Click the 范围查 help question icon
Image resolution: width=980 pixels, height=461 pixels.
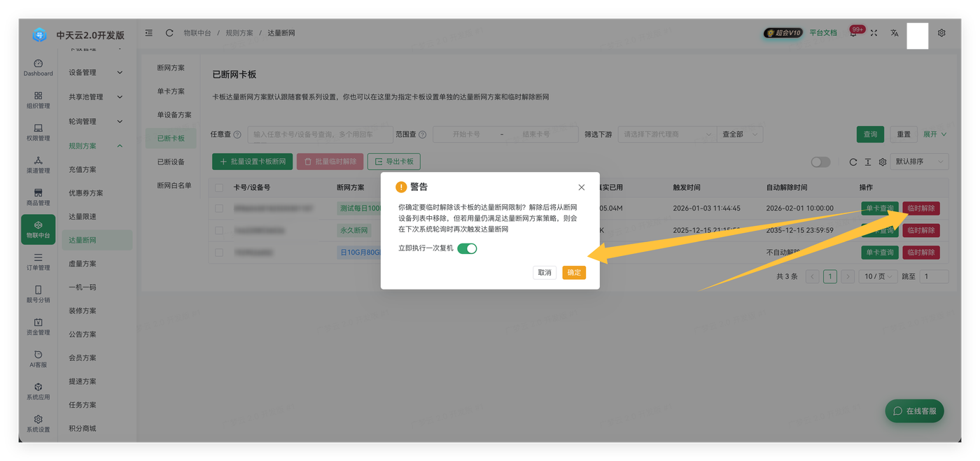[x=422, y=134]
